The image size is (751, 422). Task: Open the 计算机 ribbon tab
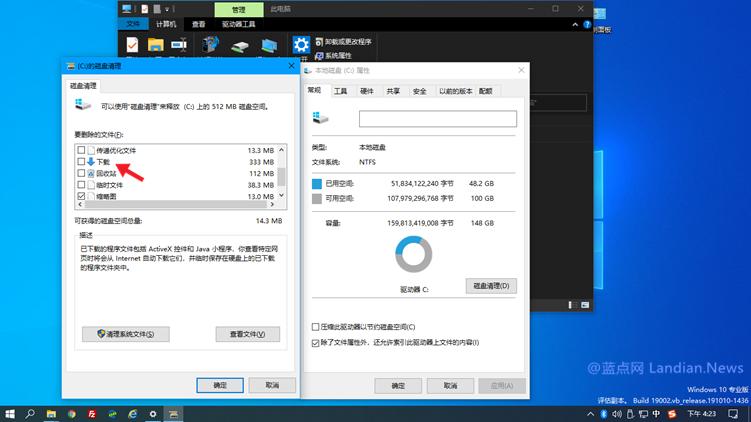tap(166, 24)
